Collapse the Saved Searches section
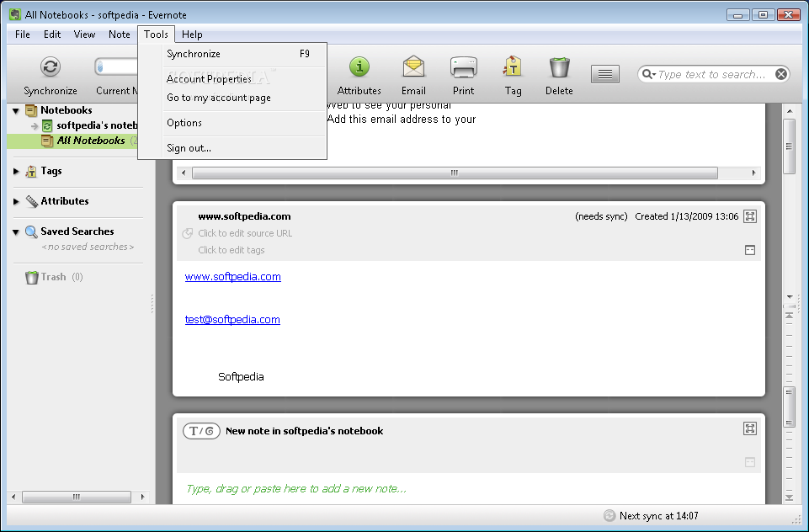 (x=16, y=232)
